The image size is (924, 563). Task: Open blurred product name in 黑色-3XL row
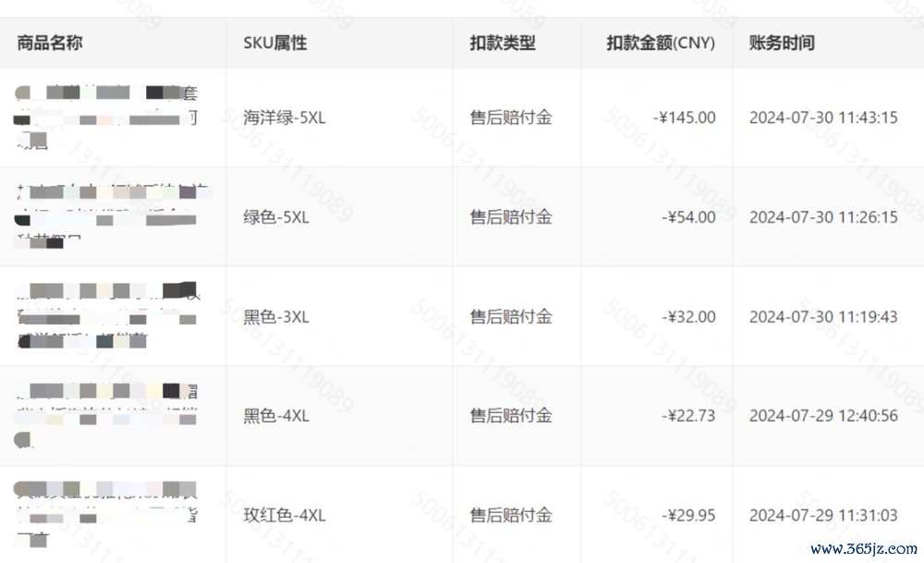[x=106, y=316]
